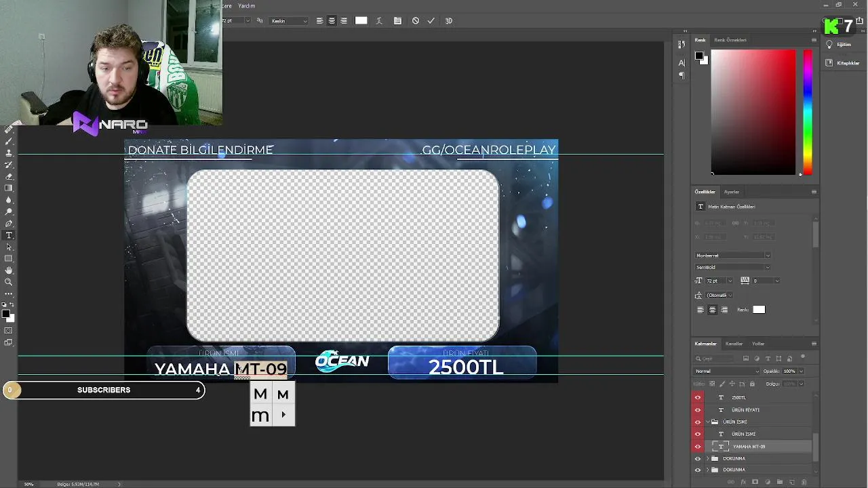Hide the ÜRÜN FİYATI layer

pyautogui.click(x=698, y=410)
